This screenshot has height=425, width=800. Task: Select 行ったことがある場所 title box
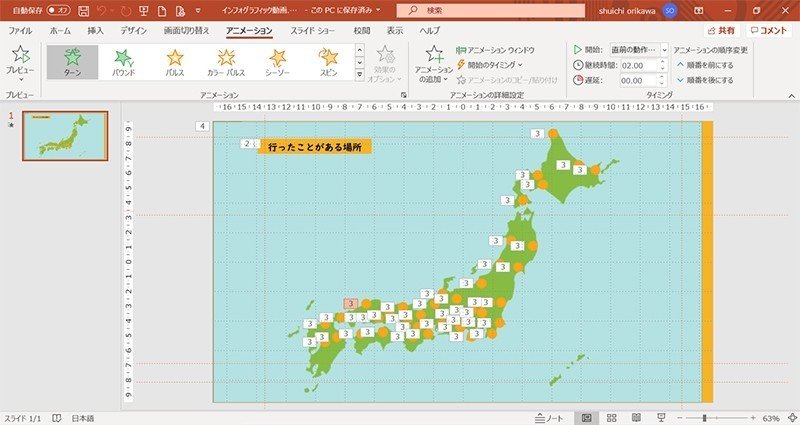pos(315,147)
